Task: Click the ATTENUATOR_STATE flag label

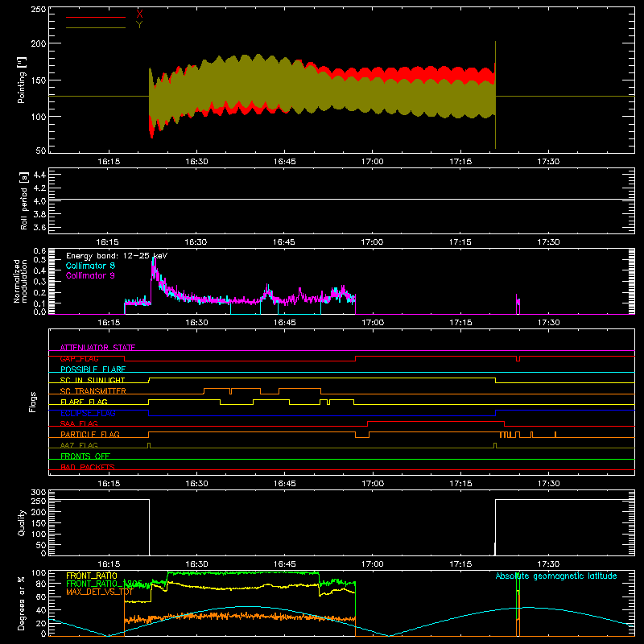Action: (97, 348)
